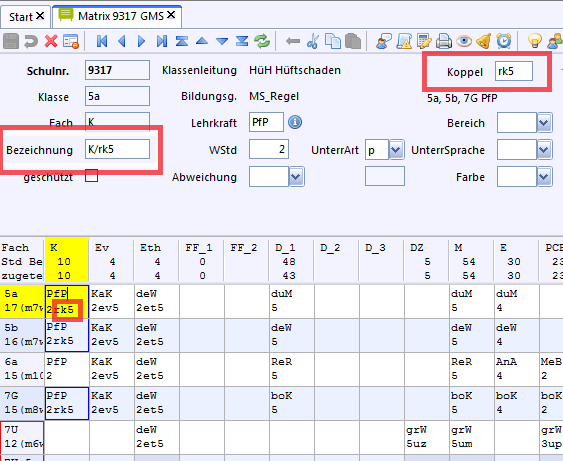This screenshot has height=461, width=563.
Task: Click the copy documents icon
Action: click(x=333, y=41)
